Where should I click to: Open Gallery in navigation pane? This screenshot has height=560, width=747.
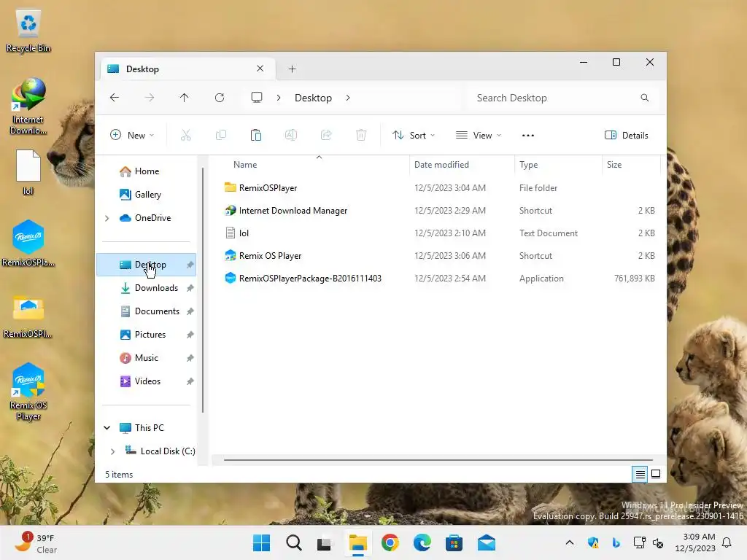(x=147, y=195)
